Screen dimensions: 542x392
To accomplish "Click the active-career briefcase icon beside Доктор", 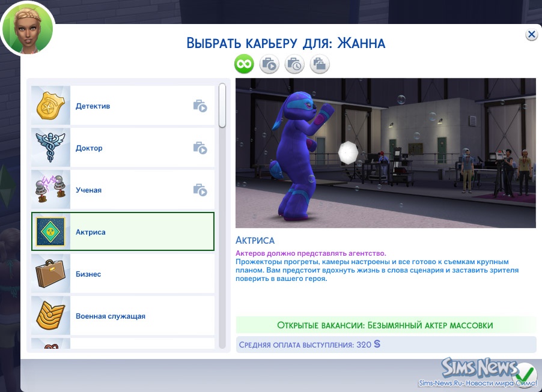I will [200, 148].
